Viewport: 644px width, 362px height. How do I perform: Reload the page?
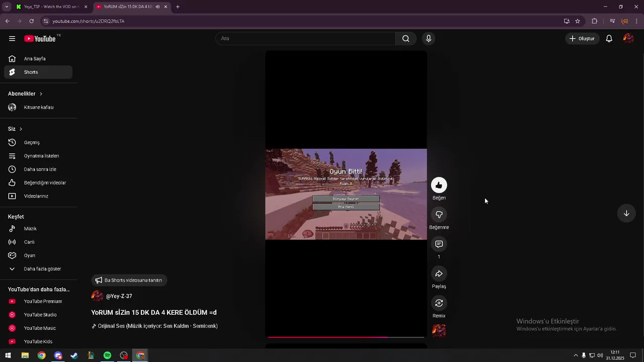point(31,21)
